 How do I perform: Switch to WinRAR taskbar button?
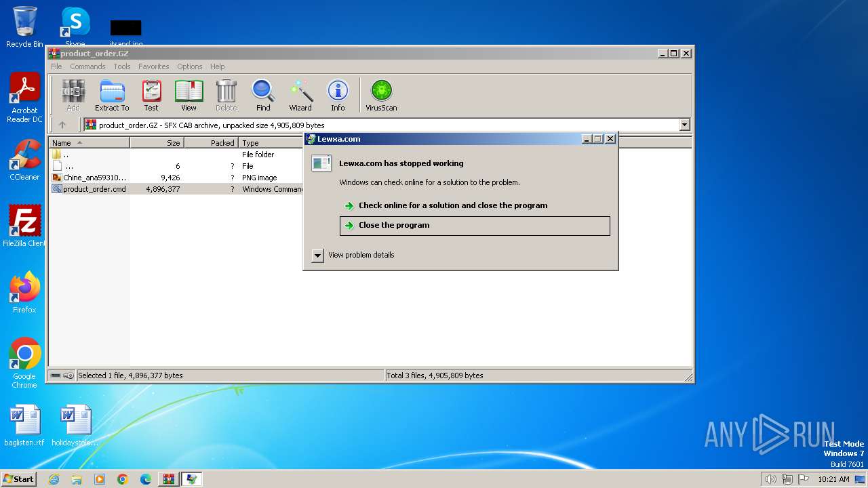(169, 479)
